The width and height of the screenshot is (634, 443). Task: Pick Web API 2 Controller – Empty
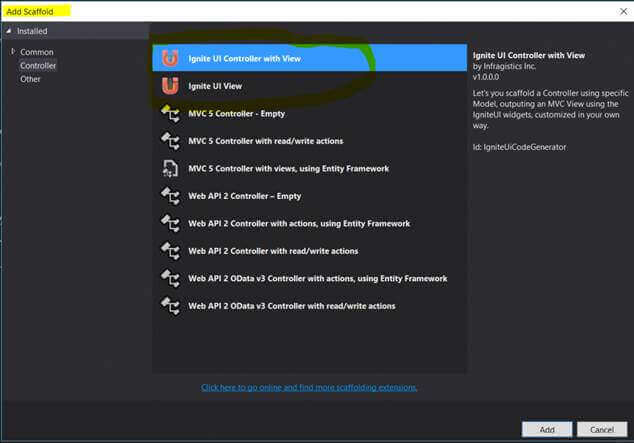[x=310, y=196]
